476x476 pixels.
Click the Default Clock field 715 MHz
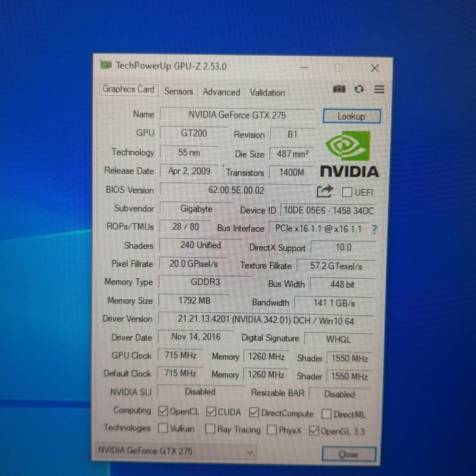[x=180, y=373]
